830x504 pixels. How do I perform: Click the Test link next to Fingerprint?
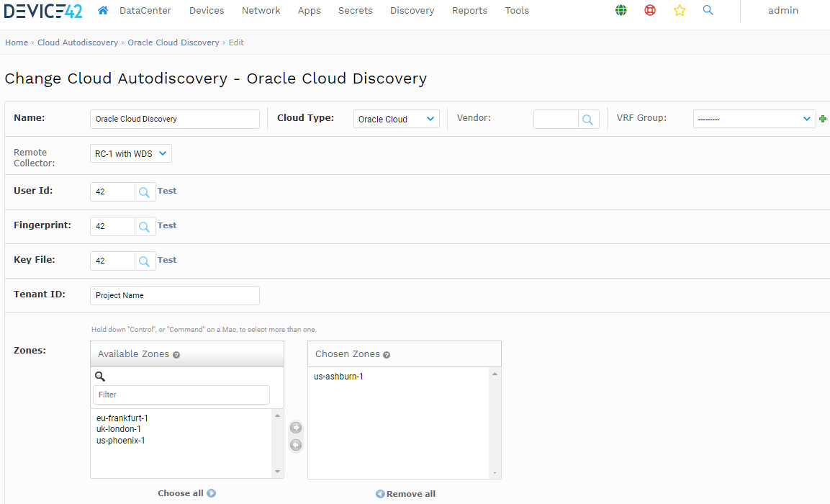click(166, 225)
